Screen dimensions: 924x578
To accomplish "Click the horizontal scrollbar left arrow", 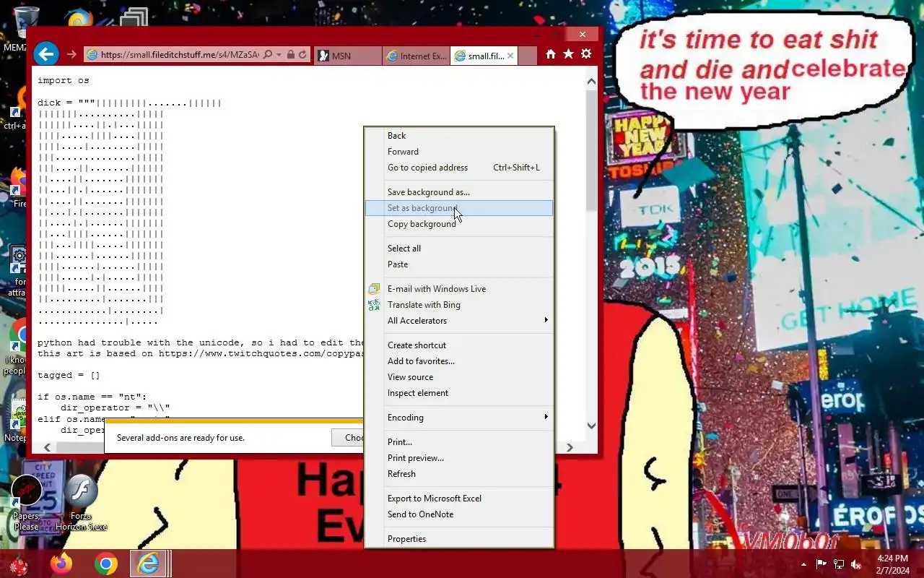I will click(x=47, y=447).
